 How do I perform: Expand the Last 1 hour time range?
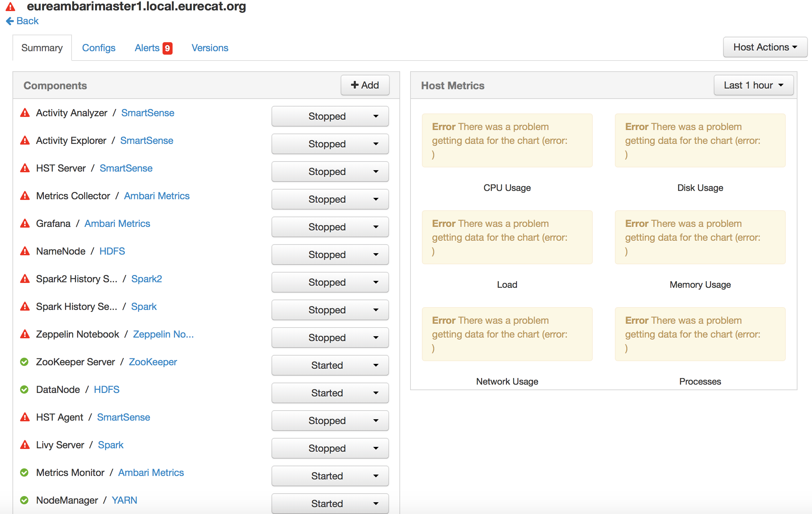pos(753,85)
